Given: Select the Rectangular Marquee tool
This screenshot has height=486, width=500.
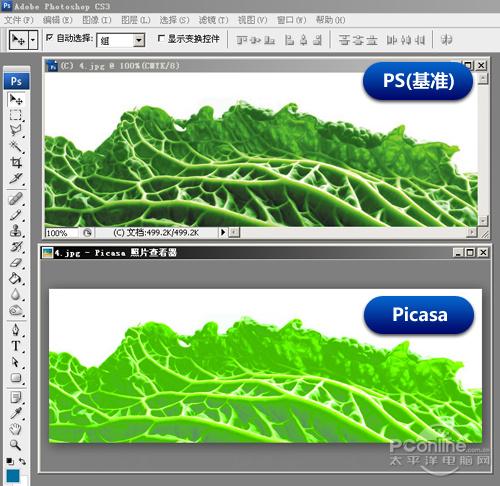Looking at the screenshot, I should [x=15, y=115].
